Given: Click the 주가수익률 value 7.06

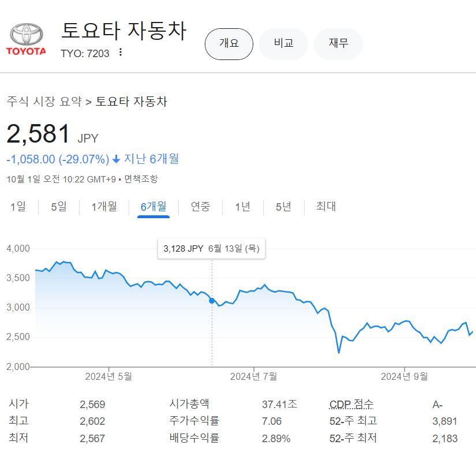Looking at the screenshot, I should pyautogui.click(x=272, y=421).
